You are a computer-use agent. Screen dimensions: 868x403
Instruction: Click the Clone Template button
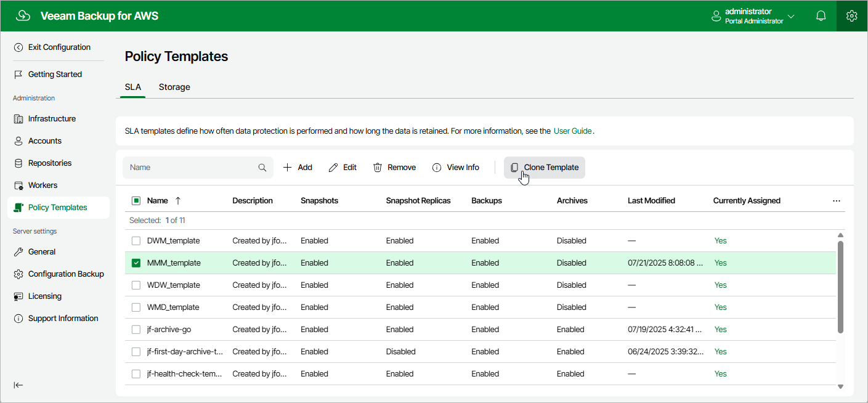click(545, 168)
